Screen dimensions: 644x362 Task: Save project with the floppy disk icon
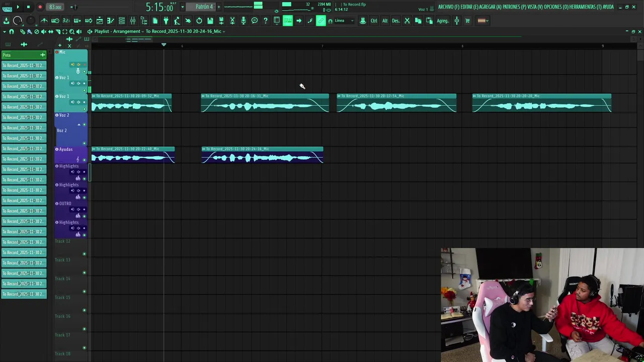pyautogui.click(x=210, y=21)
